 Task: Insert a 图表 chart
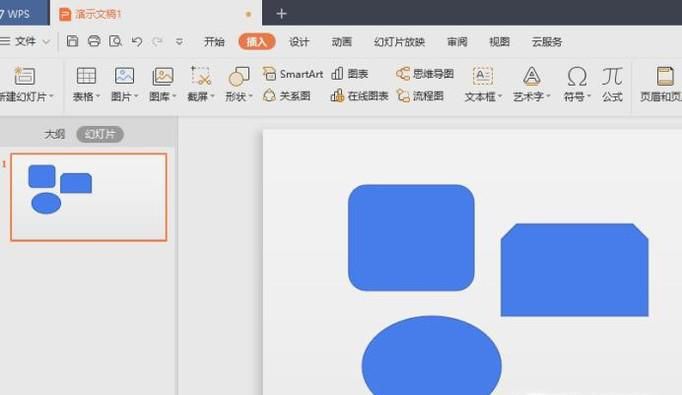(x=350, y=74)
